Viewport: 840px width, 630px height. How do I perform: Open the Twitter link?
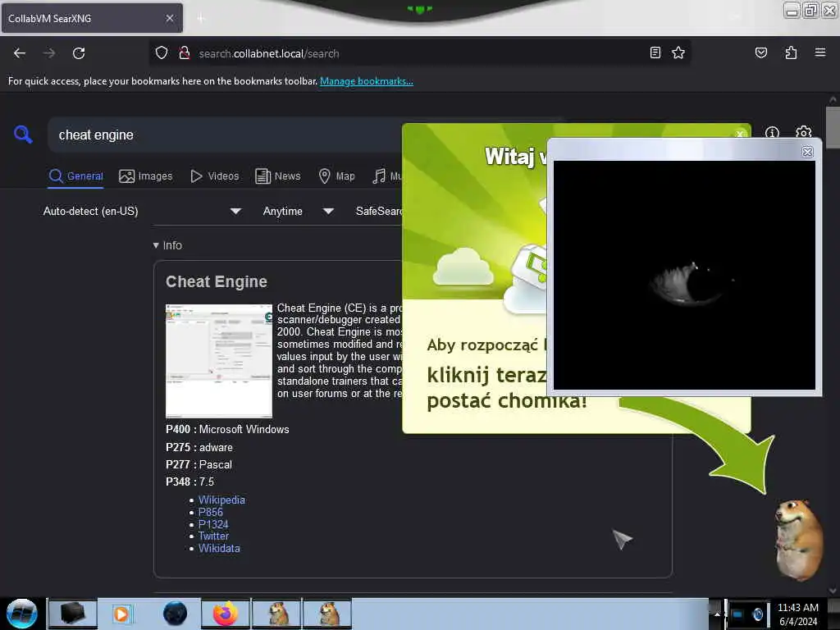pos(214,536)
